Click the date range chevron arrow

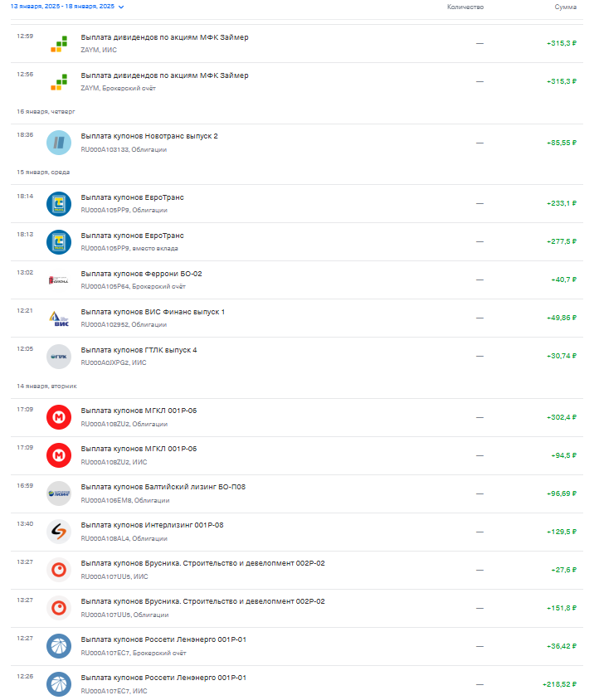click(121, 7)
